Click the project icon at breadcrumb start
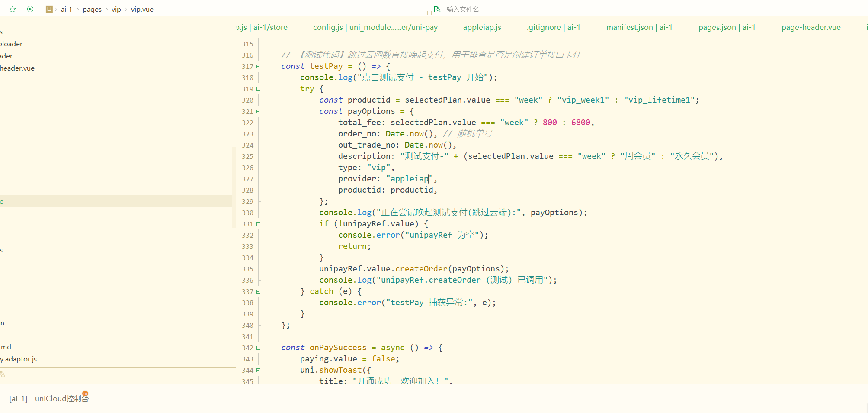Viewport: 868px width, 413px height. (x=49, y=9)
